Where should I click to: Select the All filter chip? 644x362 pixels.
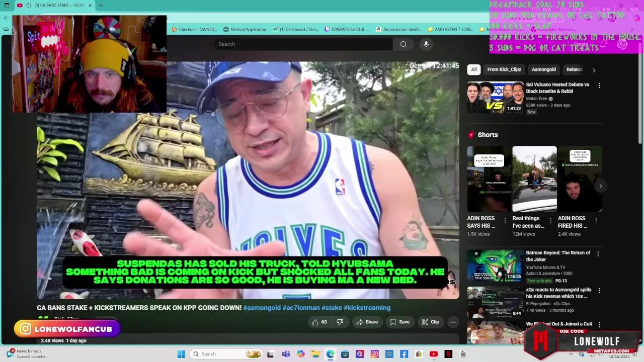point(474,70)
